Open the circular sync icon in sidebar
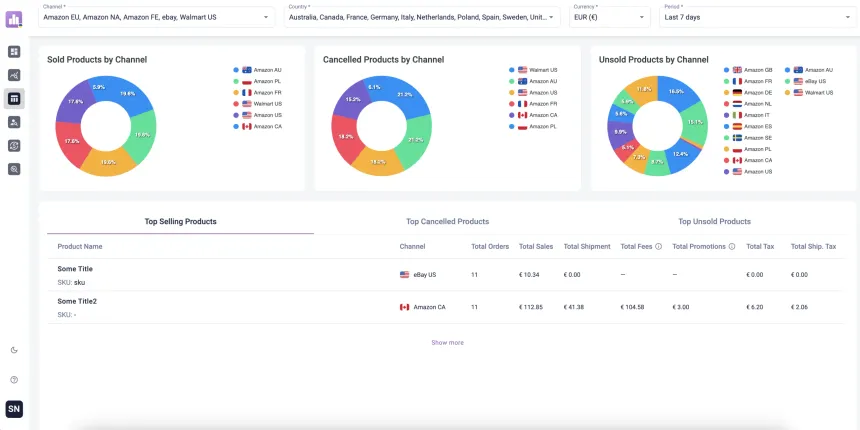 (14, 145)
